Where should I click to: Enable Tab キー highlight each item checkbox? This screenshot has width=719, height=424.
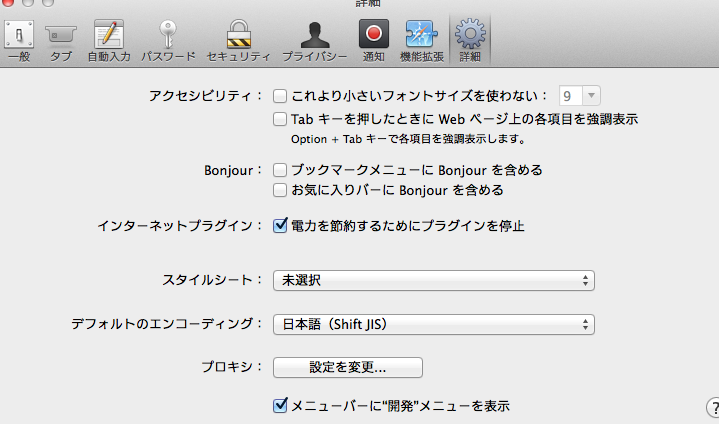click(280, 119)
